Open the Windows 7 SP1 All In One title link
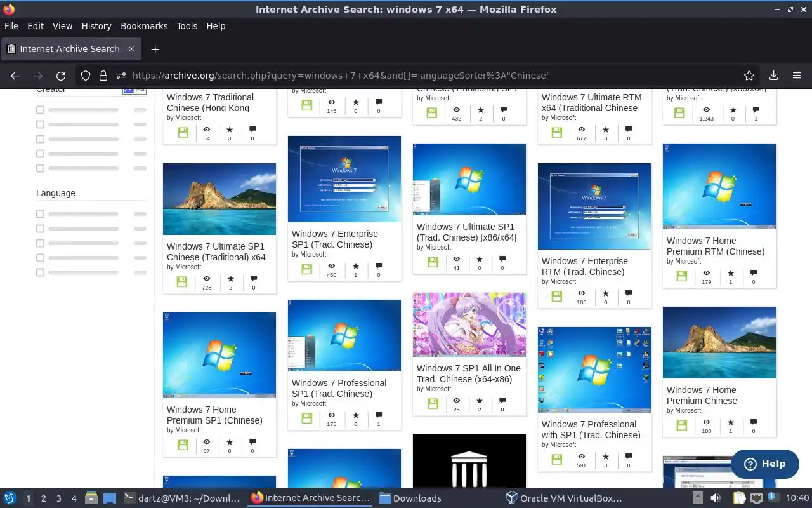 pyautogui.click(x=469, y=374)
